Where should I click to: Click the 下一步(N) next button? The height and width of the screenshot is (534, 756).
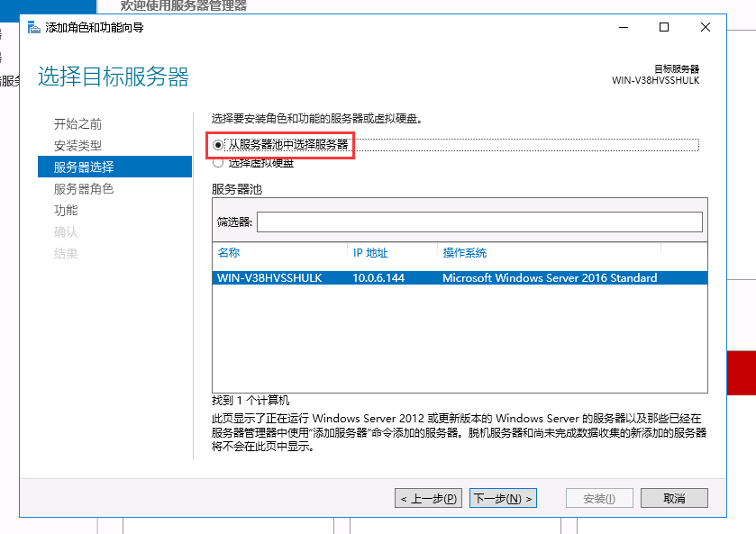(x=503, y=498)
